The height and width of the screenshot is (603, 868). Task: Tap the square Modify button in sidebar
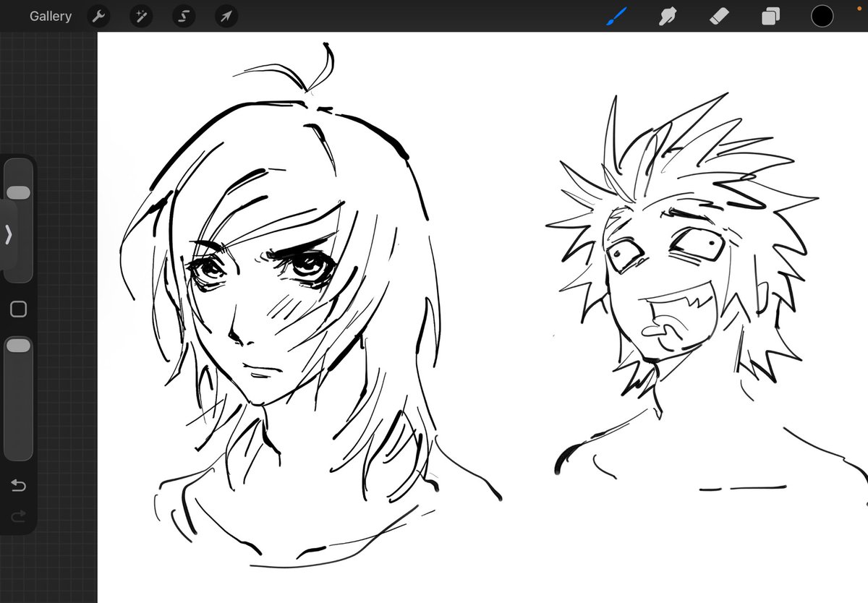19,309
